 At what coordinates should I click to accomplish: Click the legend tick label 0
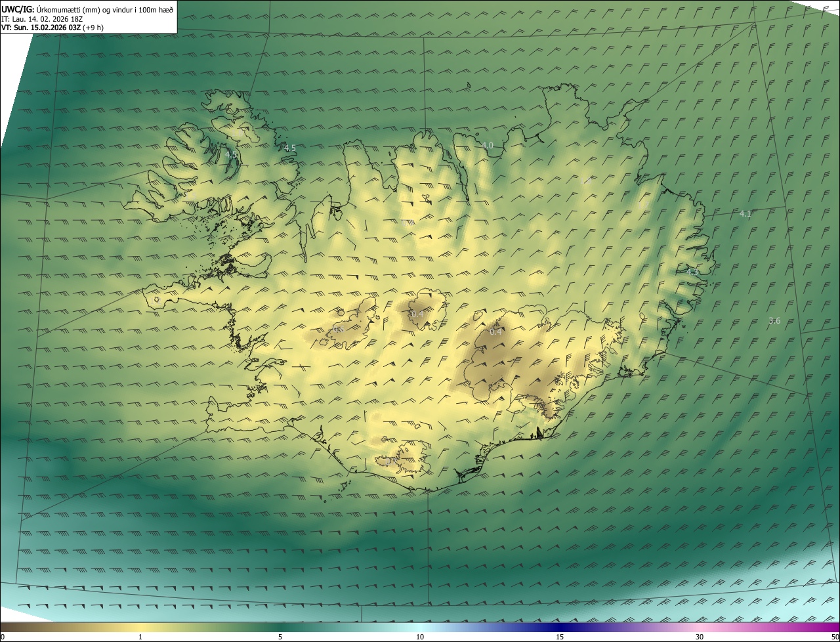tap(3, 637)
